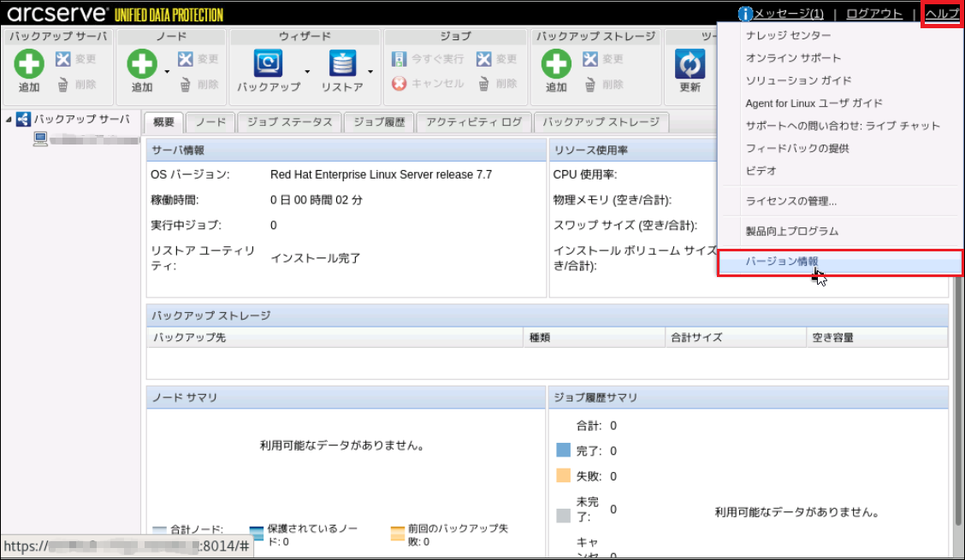The width and height of the screenshot is (965, 560).
Task: Click the green Add node icon
Action: point(142,64)
